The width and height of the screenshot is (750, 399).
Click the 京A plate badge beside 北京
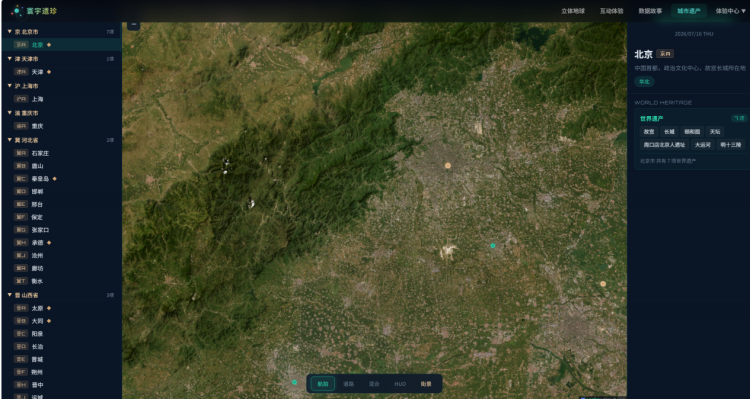[21, 45]
